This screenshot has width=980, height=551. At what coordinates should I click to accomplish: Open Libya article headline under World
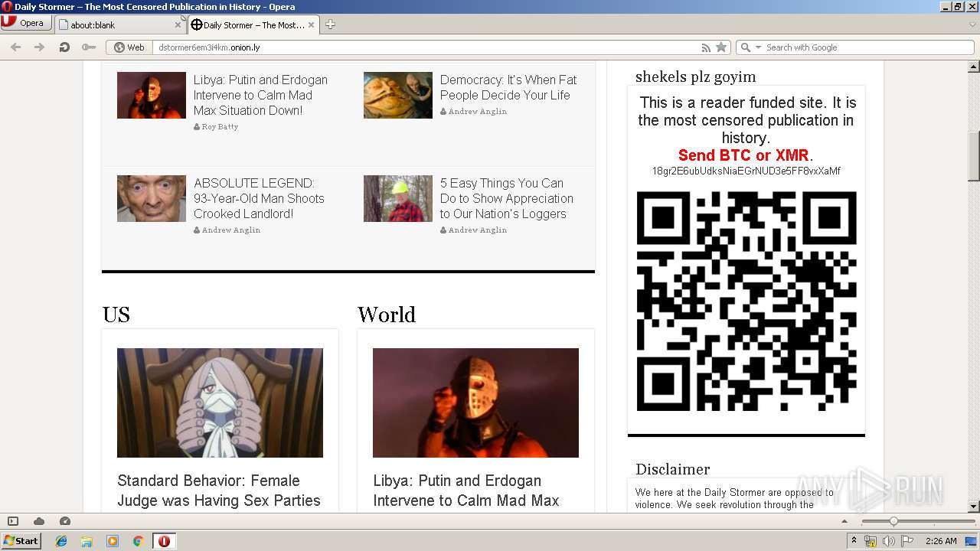466,491
